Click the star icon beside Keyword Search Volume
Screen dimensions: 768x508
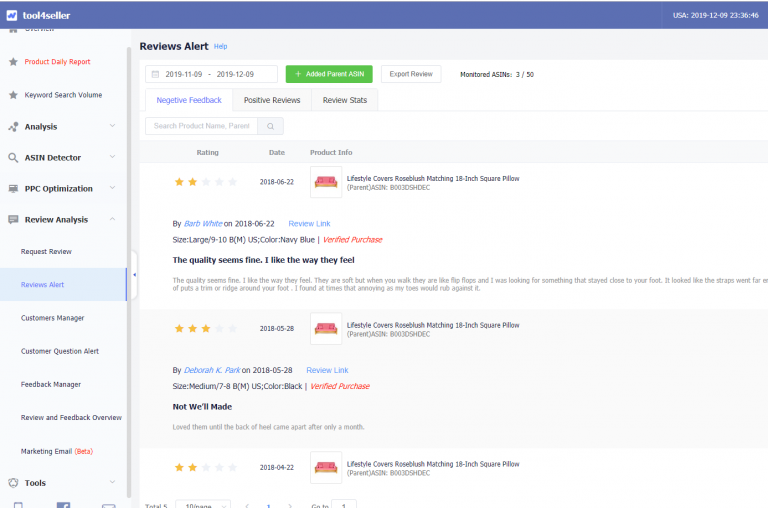tap(13, 95)
